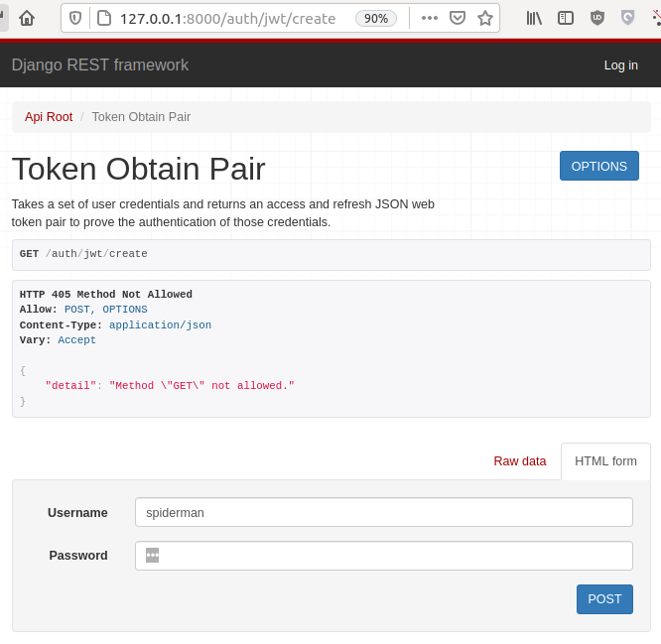Click the Password field label
661x644 pixels.
pyautogui.click(x=78, y=556)
